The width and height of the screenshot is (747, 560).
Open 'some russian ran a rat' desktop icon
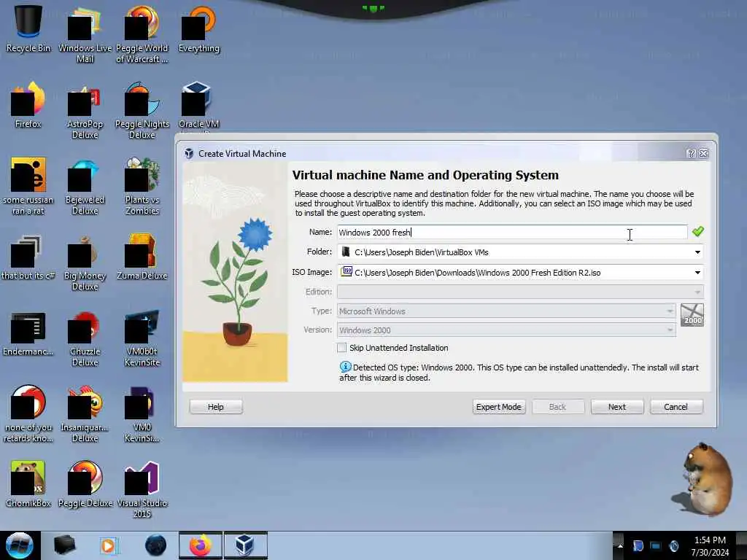point(28,186)
